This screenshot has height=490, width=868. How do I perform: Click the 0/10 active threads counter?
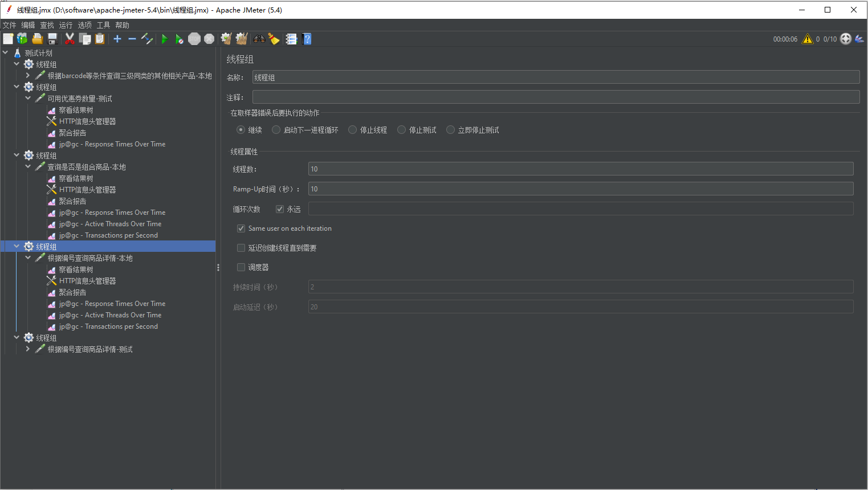(830, 39)
